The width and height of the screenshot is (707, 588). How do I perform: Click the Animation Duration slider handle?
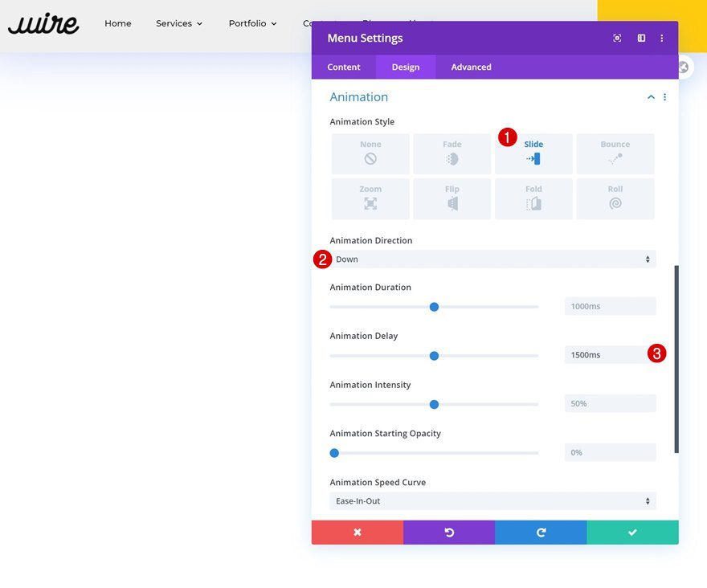point(434,307)
